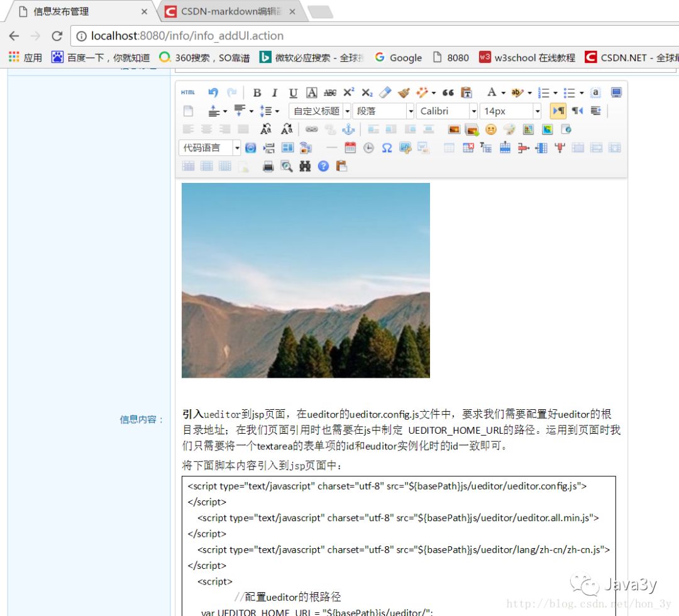Open find and replace binoculars
The image size is (679, 616).
pyautogui.click(x=305, y=166)
